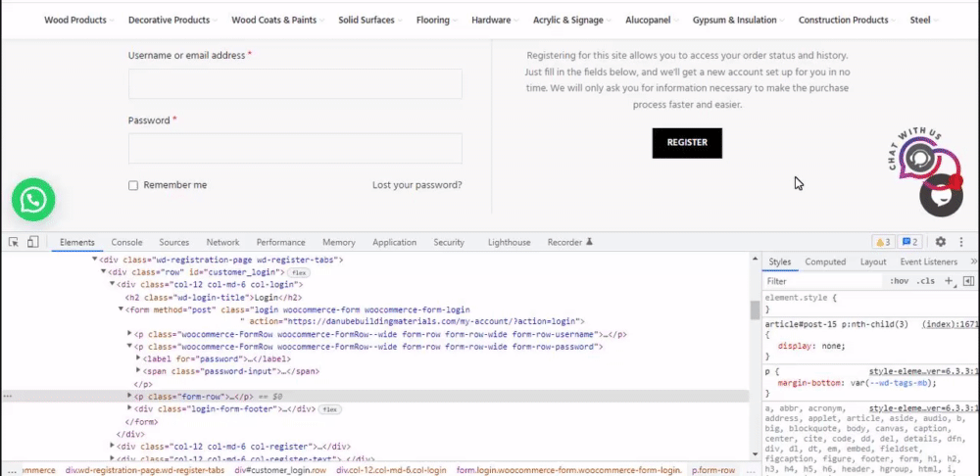Show the 3 warnings badge
This screenshot has width=980, height=476.
click(883, 242)
